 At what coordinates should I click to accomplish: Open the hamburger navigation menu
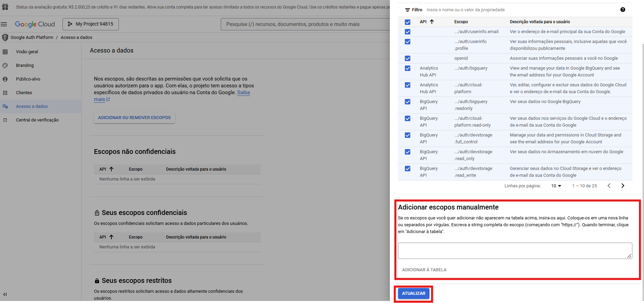[x=4, y=24]
